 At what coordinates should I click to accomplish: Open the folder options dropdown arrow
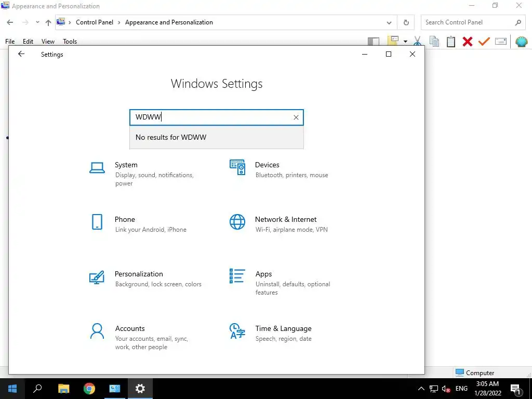click(405, 42)
